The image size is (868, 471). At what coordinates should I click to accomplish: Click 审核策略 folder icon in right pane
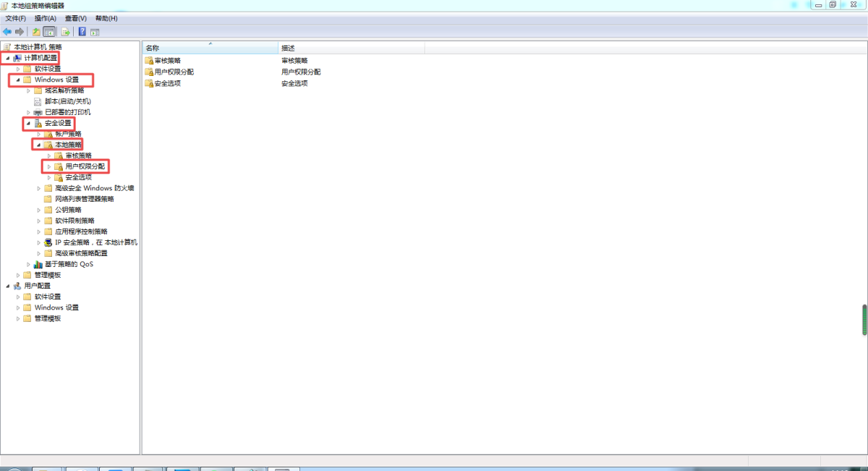click(149, 61)
